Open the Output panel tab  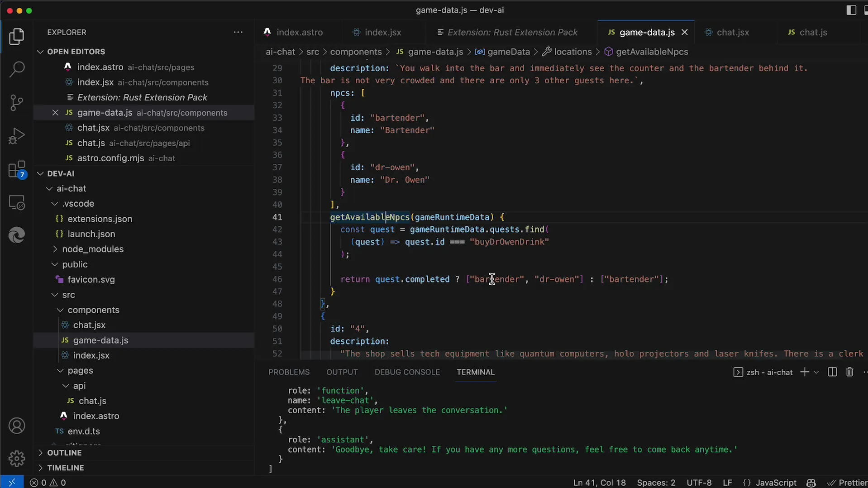coord(342,372)
